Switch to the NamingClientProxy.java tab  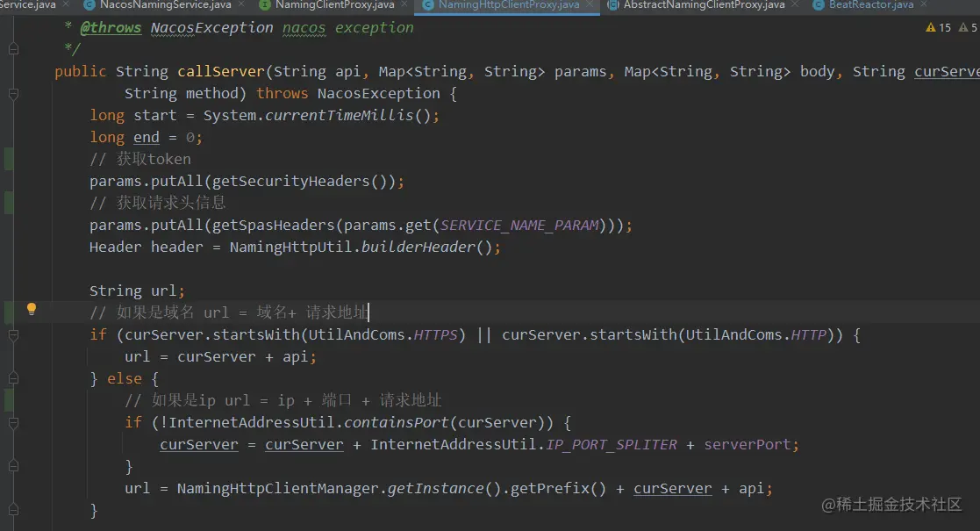pos(334,5)
